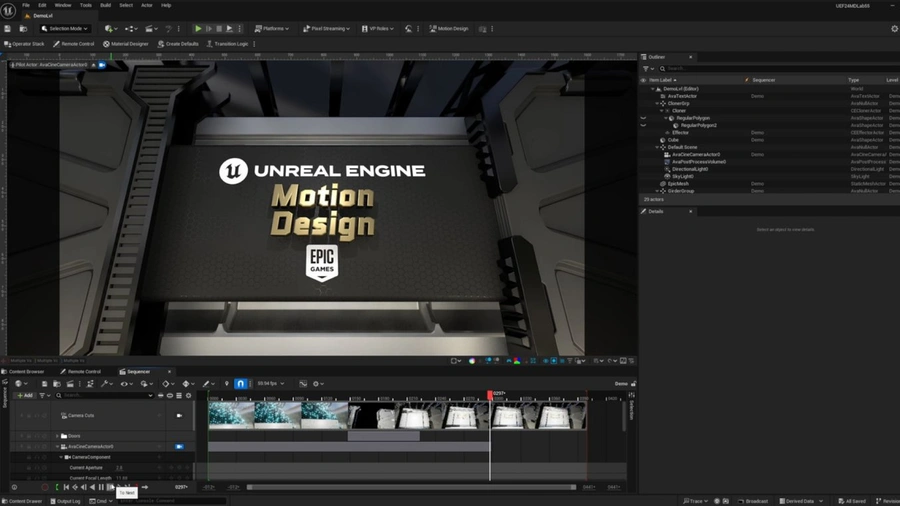This screenshot has height=506, width=900.
Task: Open Sequencer view options eye menu
Action: 125,384
